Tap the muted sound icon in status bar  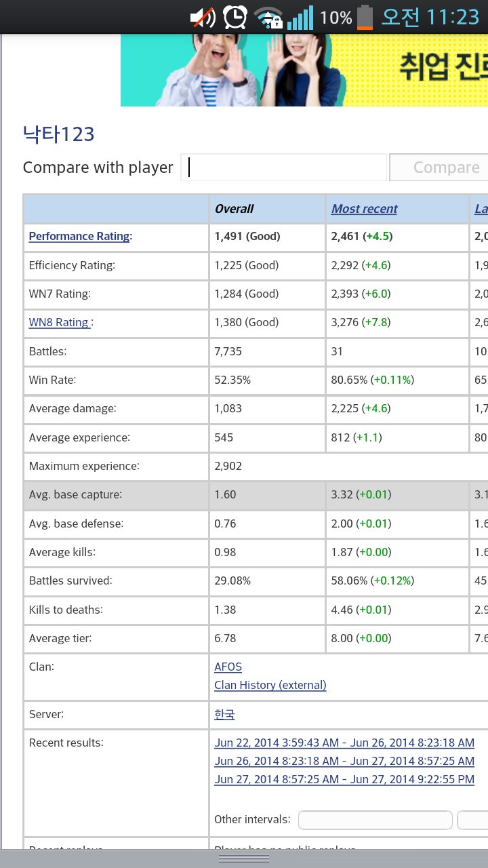pos(202,17)
